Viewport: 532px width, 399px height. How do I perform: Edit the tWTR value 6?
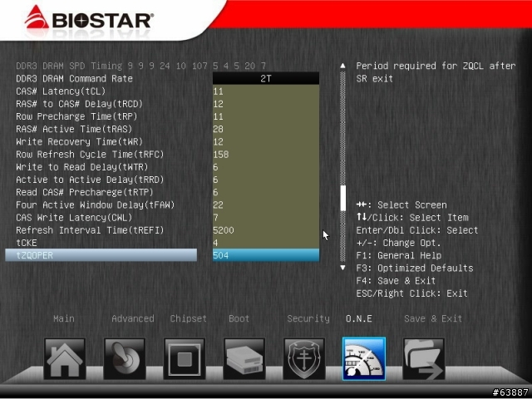click(x=266, y=167)
